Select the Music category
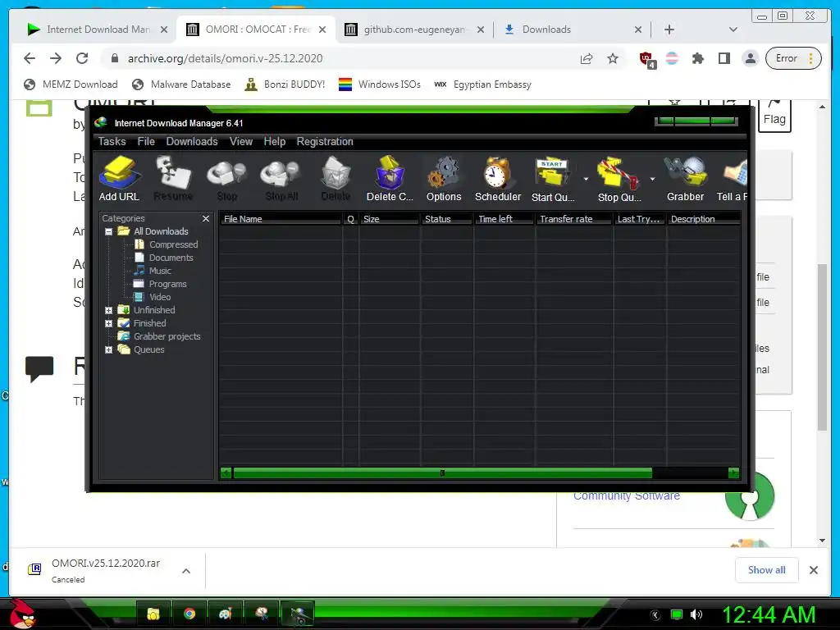This screenshot has width=840, height=630. pyautogui.click(x=160, y=271)
